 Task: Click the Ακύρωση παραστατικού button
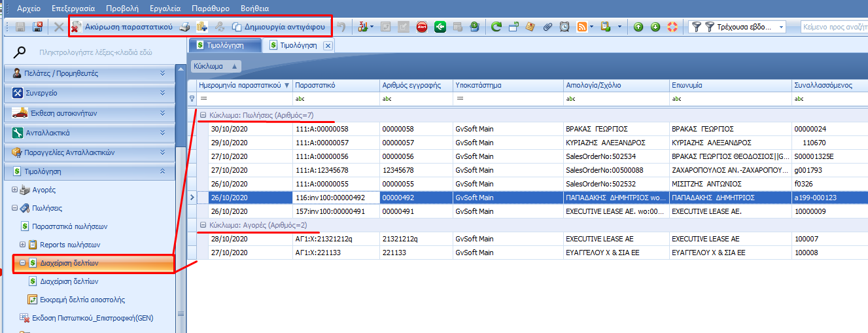click(x=122, y=27)
